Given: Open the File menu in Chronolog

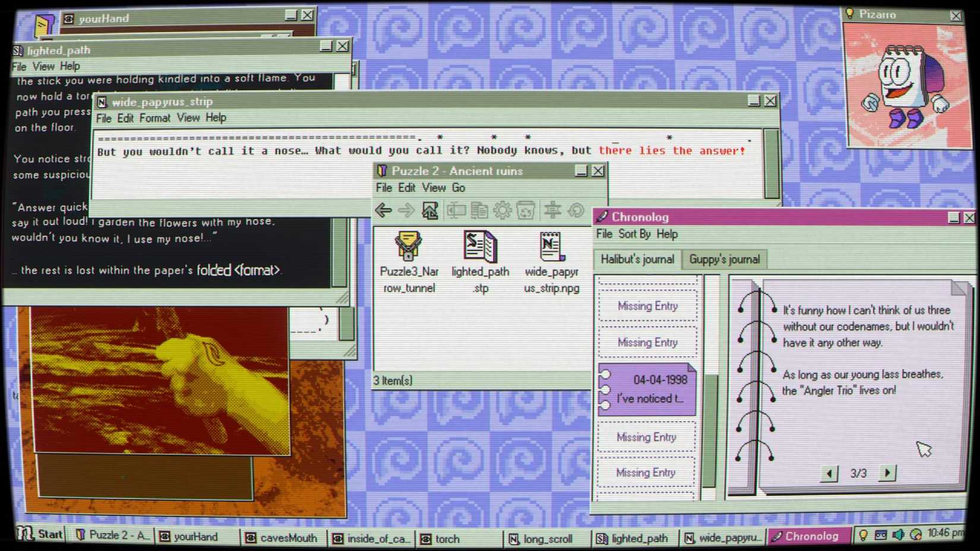Looking at the screenshot, I should coord(604,234).
